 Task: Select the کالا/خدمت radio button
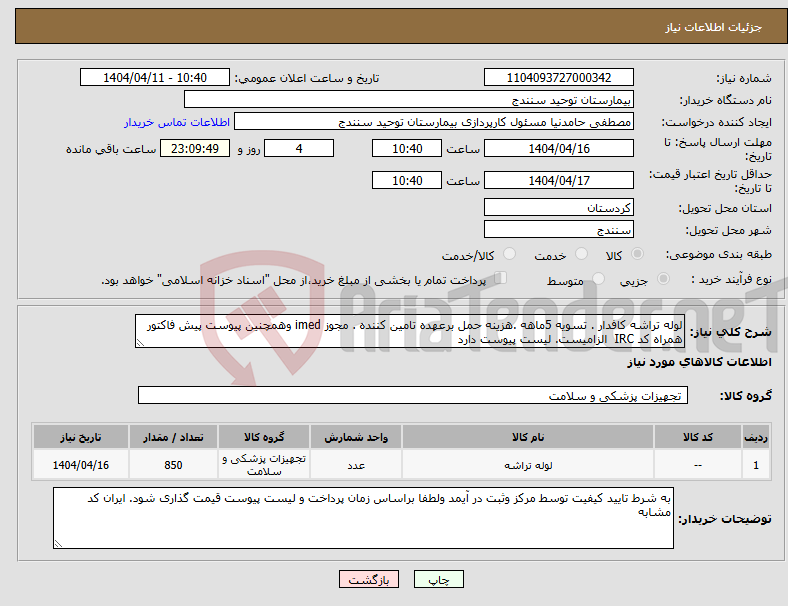tap(509, 254)
